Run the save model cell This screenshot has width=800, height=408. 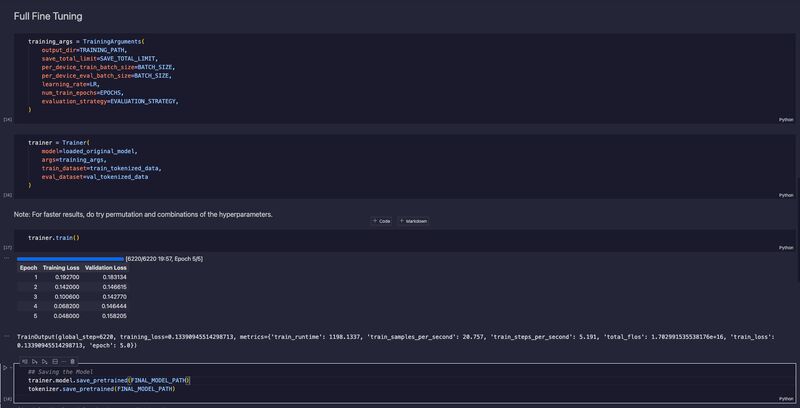(7, 367)
